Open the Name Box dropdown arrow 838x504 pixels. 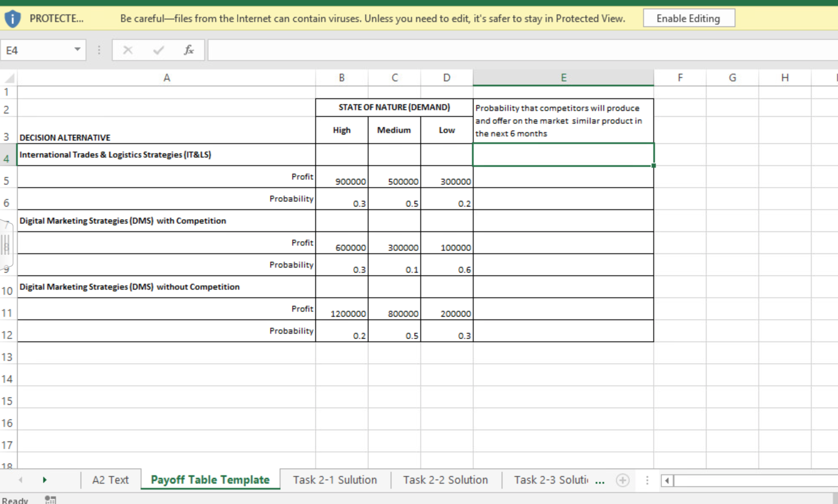(x=77, y=50)
